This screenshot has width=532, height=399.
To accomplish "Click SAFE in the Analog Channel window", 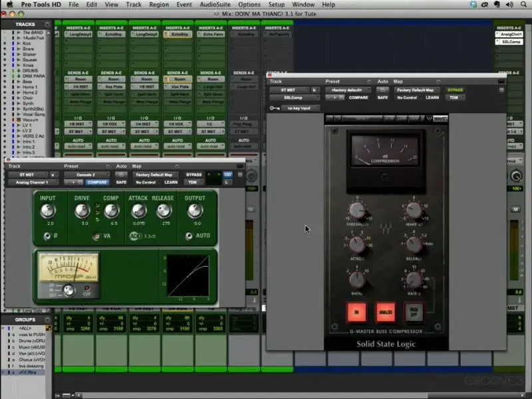I will pyautogui.click(x=121, y=182).
